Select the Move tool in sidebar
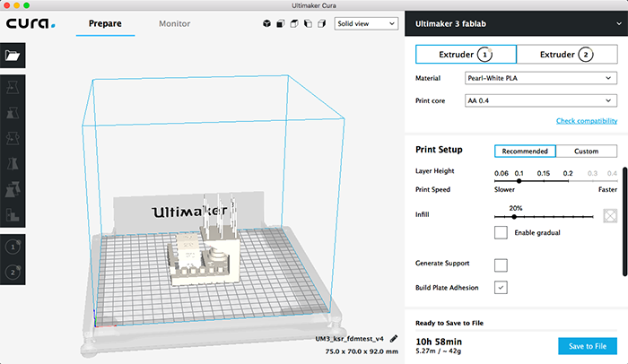Viewport: 628px width, 364px height. (x=13, y=87)
